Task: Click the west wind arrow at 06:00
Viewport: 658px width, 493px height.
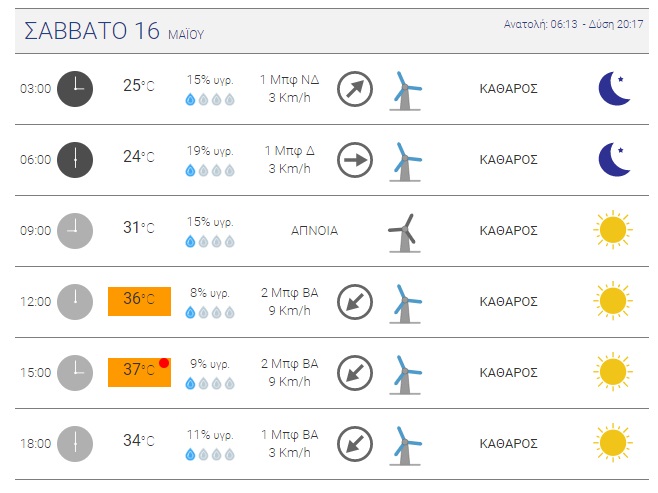Action: point(355,160)
